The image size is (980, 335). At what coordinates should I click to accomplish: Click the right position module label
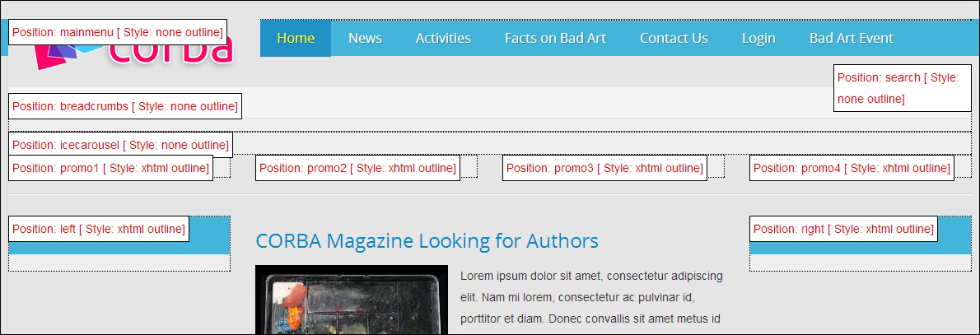tap(843, 229)
